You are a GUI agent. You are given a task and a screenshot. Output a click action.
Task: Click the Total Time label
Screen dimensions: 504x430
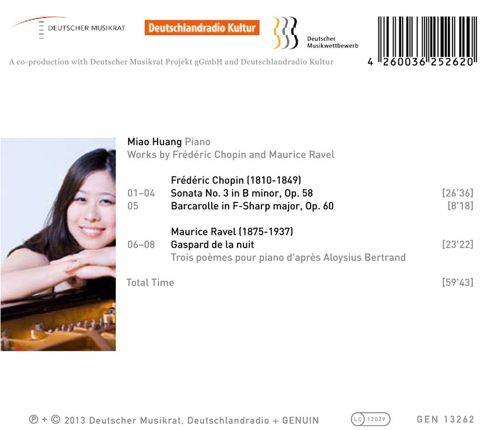[x=150, y=282]
